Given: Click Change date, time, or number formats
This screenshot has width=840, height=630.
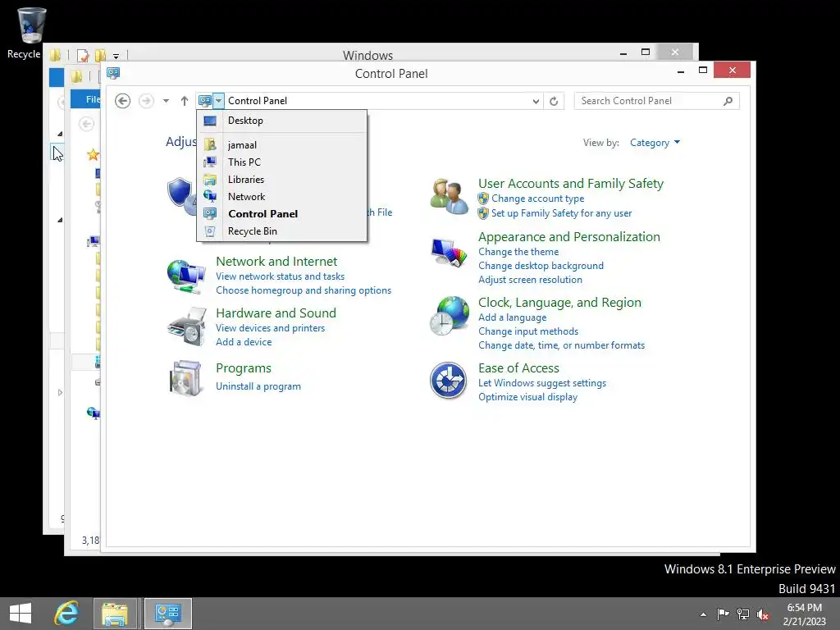Looking at the screenshot, I should pyautogui.click(x=561, y=345).
